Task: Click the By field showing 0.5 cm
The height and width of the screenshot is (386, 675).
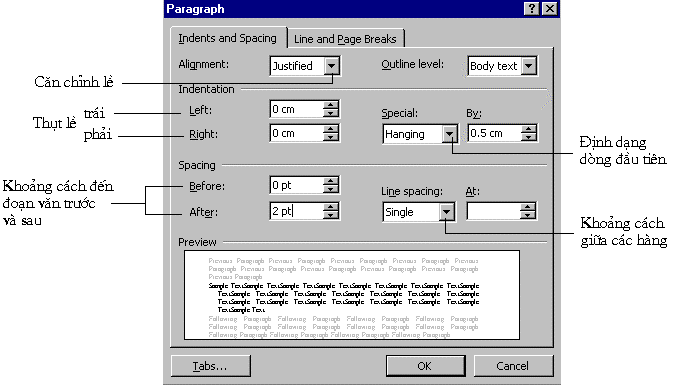Action: [494, 133]
